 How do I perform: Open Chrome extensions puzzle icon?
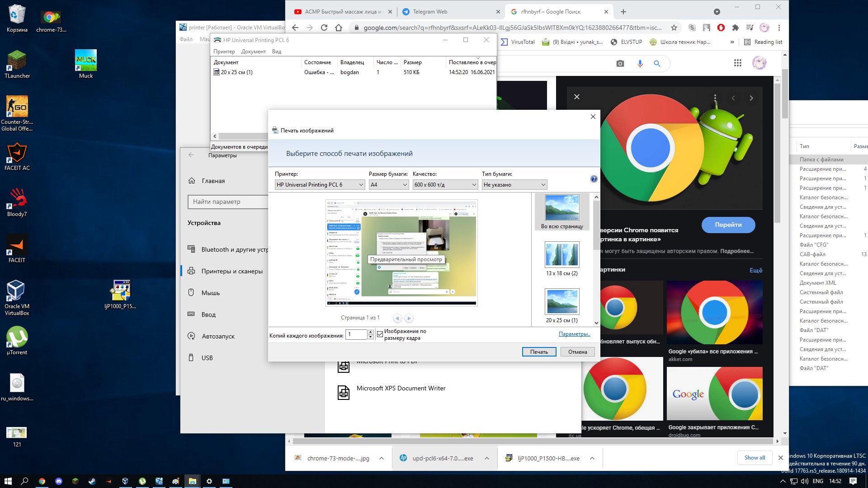pyautogui.click(x=735, y=28)
